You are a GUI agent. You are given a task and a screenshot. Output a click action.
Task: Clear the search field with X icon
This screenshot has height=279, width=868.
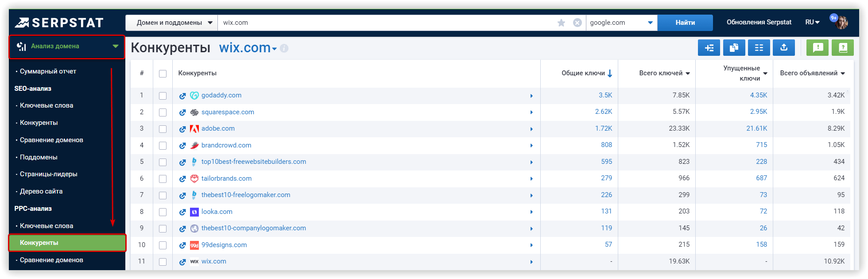click(x=577, y=23)
